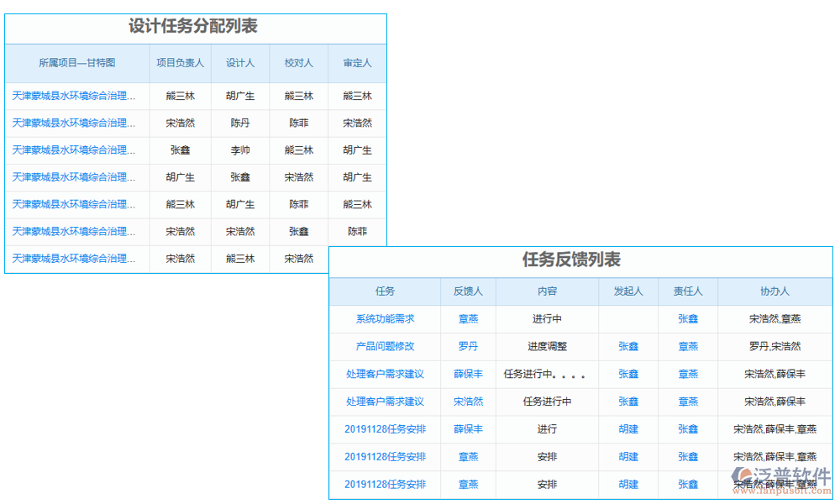Click 章燕 责任人 link for 产品问题修改
Image resolution: width=840 pixels, height=504 pixels.
click(x=687, y=346)
